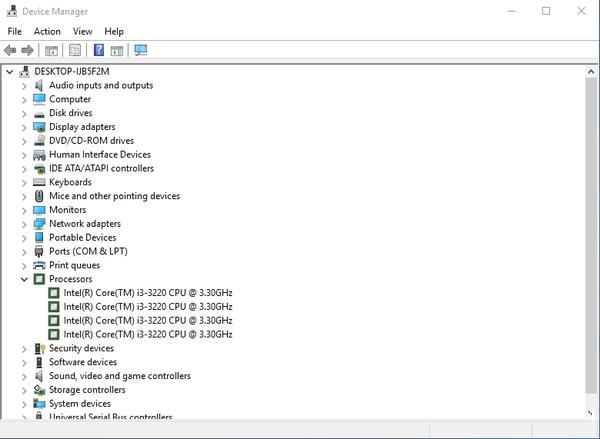This screenshot has width=600, height=439.
Task: Expand the Monitors category
Action: (x=24, y=210)
